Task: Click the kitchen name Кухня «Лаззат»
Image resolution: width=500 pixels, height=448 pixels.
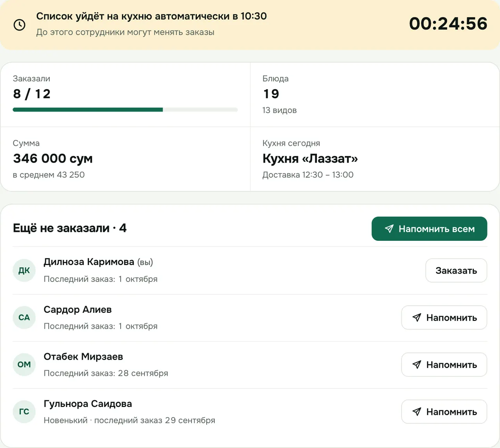Action: click(x=310, y=158)
